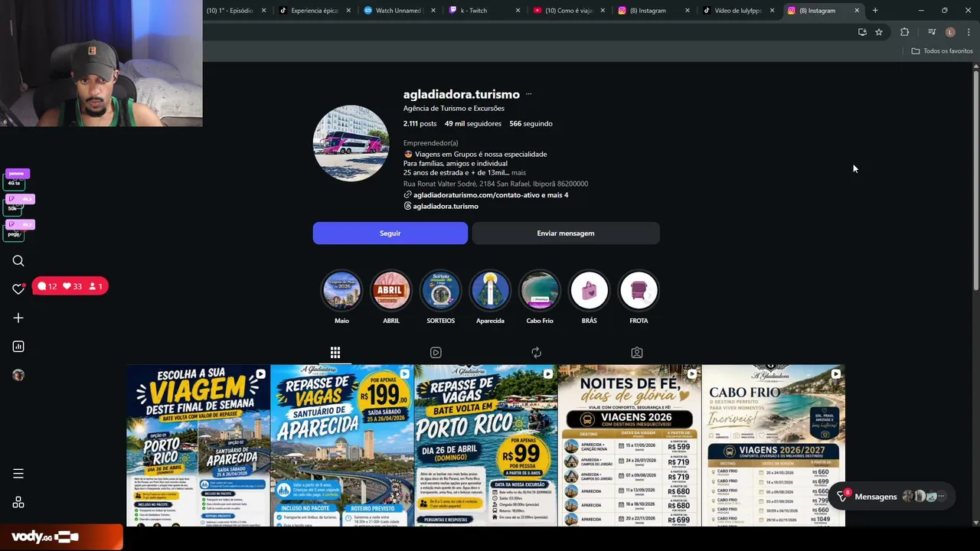View the 49 mil seguidores list
Screen dimensions: 980x551
[473, 123]
